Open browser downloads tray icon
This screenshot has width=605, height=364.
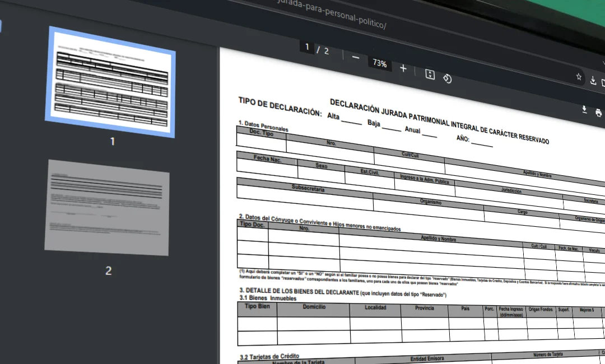[593, 81]
